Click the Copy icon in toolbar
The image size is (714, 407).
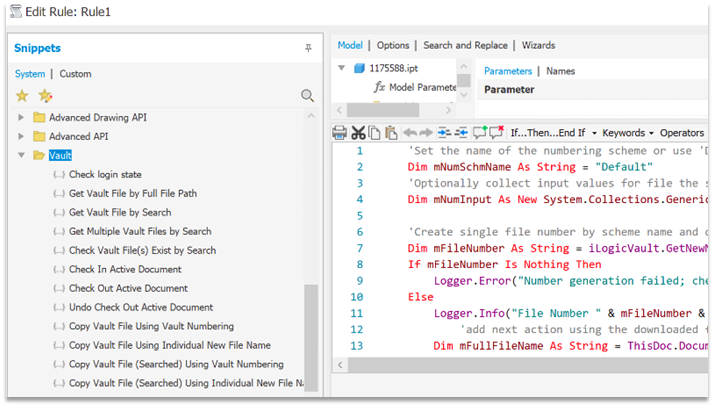374,133
